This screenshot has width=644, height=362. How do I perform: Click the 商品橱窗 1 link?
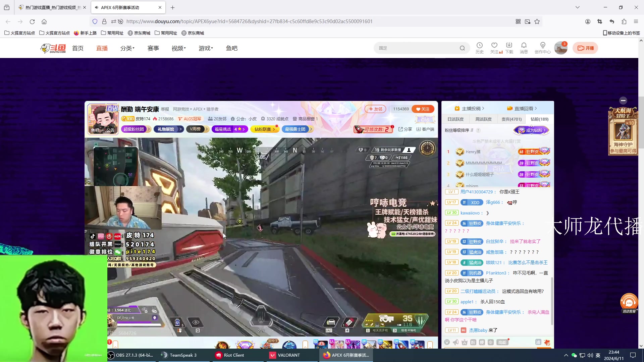coord(305,119)
